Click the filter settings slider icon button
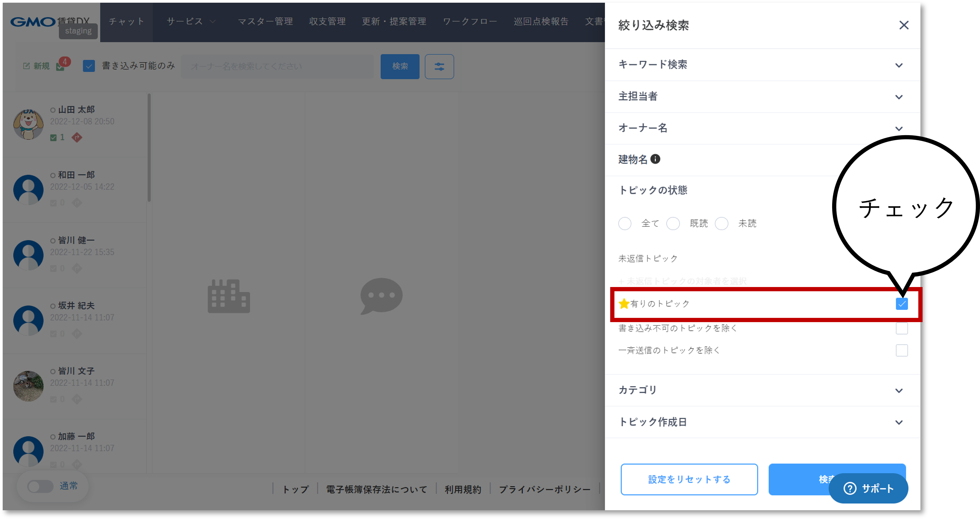The image size is (980, 519). point(439,67)
